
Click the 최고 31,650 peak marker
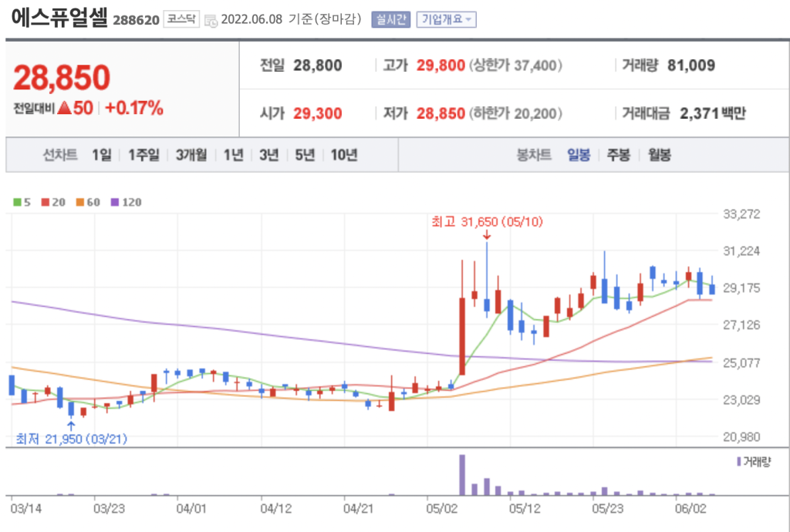(x=487, y=222)
